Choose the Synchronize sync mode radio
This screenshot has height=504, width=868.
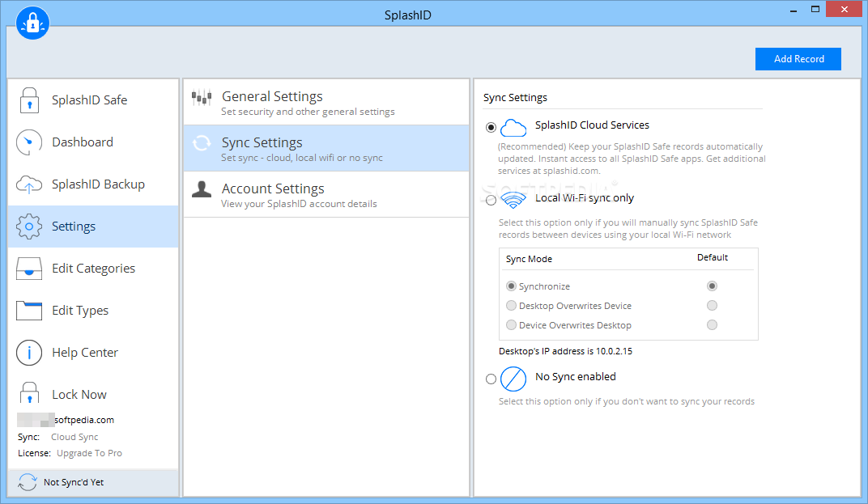coord(512,286)
